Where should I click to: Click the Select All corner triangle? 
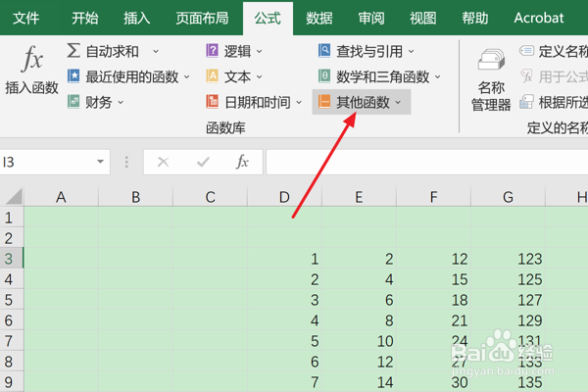[14, 197]
